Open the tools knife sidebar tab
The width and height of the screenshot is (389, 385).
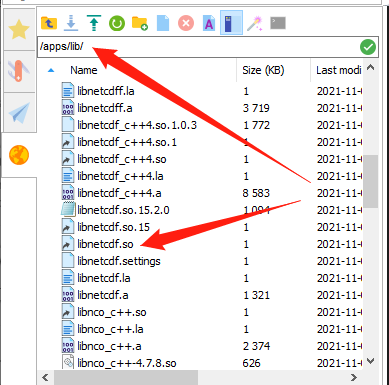point(19,71)
